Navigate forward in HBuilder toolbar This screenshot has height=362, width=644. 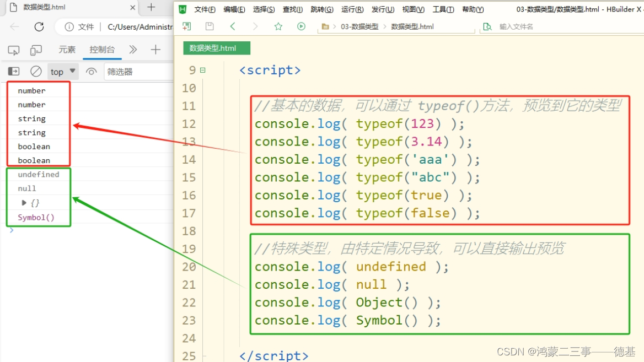[255, 26]
